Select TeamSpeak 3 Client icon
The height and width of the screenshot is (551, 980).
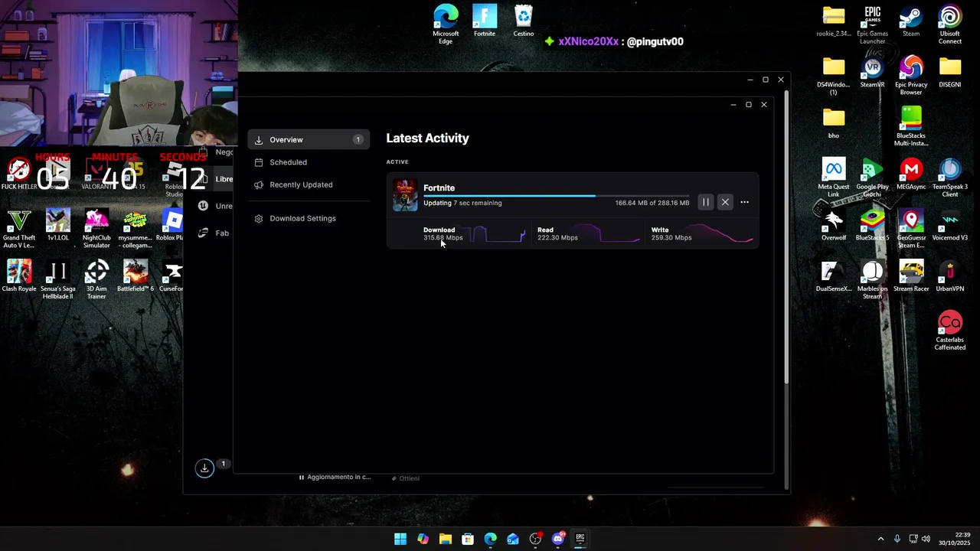pos(950,178)
